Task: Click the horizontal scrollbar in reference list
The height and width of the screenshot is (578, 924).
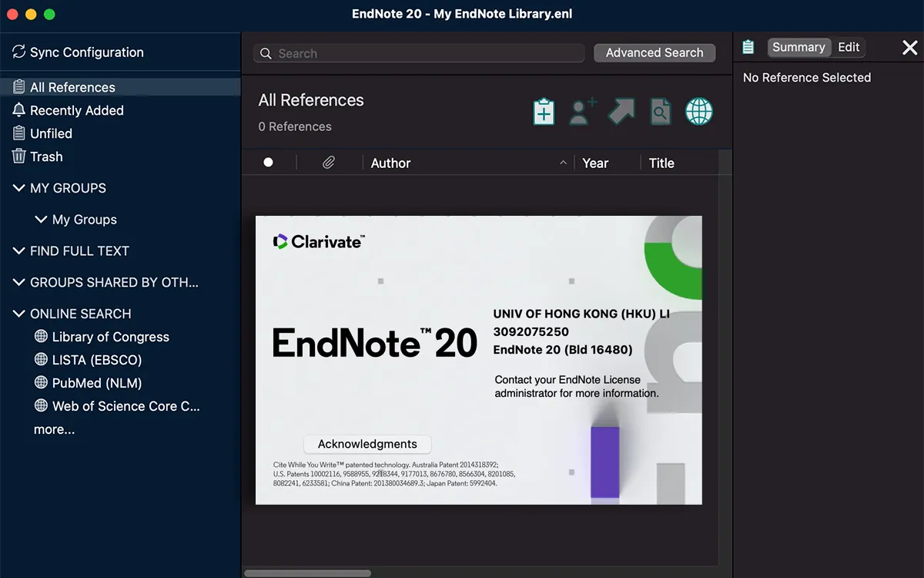Action: 307,573
